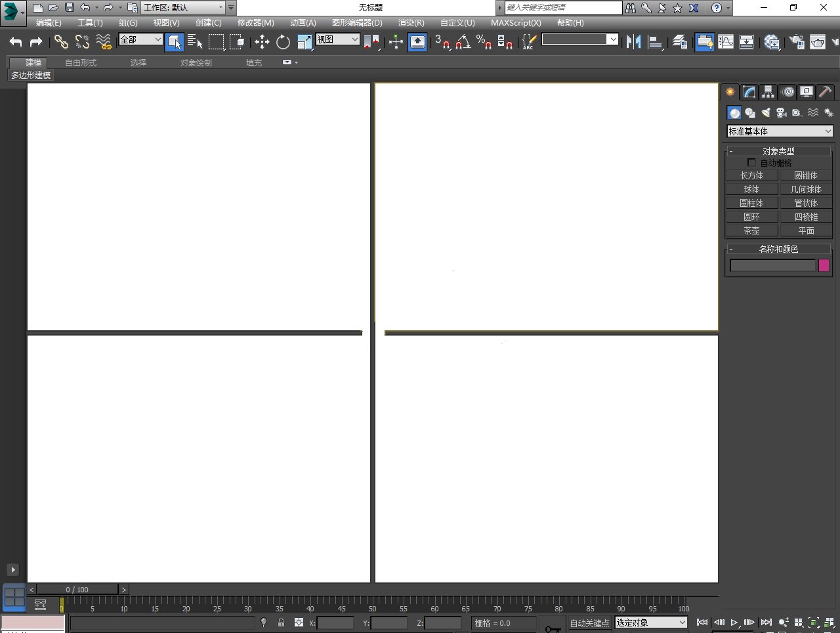Select the Systems gears category icon
The height and width of the screenshot is (633, 840).
[x=829, y=113]
